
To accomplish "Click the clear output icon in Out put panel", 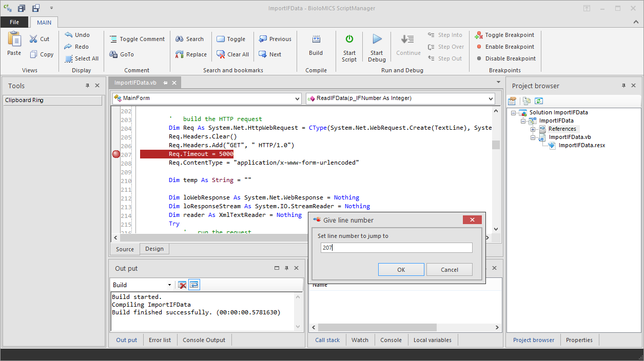I will [x=182, y=285].
